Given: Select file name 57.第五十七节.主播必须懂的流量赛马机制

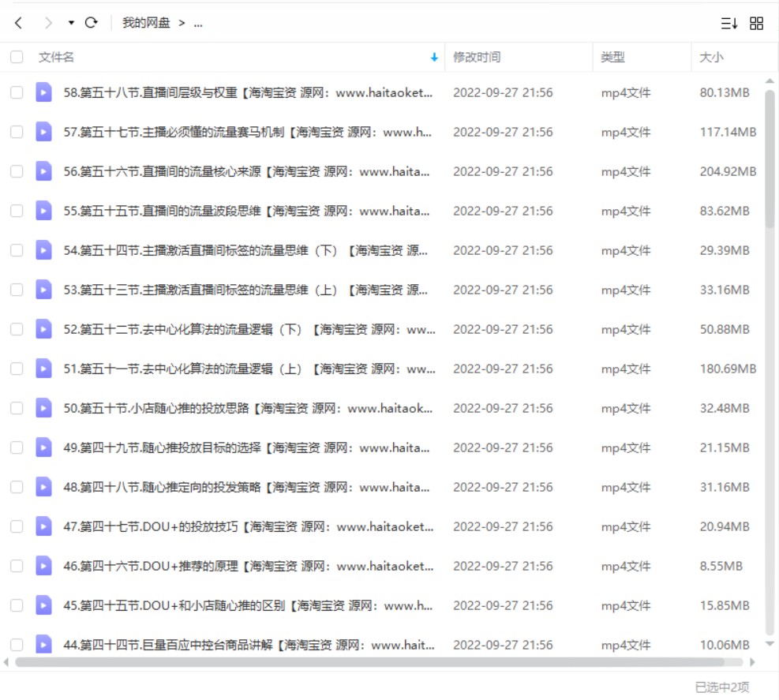Looking at the screenshot, I should point(247,132).
